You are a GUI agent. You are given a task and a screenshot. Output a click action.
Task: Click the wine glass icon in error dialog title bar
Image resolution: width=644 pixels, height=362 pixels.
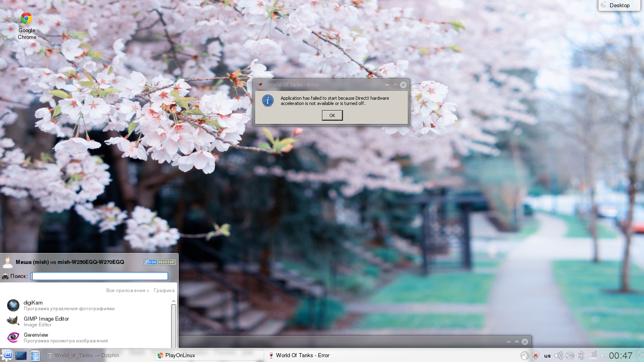[260, 85]
